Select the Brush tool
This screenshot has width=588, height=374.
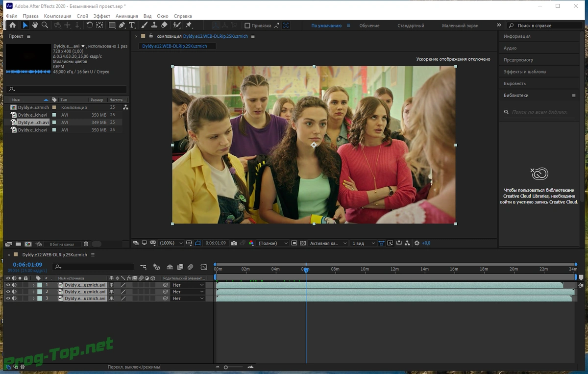point(145,25)
